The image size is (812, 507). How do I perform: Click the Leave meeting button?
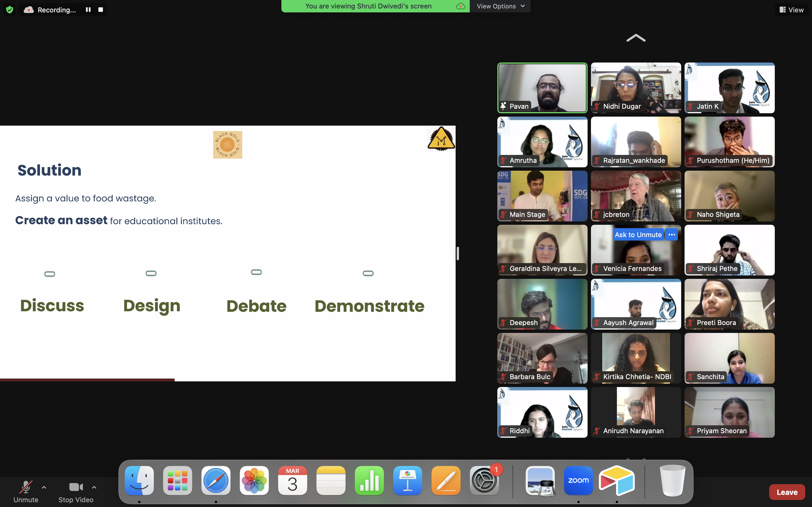tap(787, 492)
